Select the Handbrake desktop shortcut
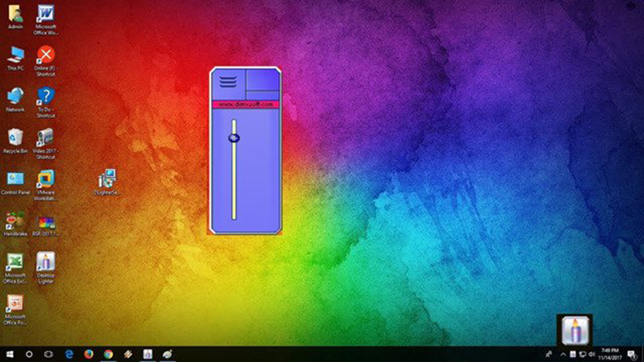Screen dimensions: 644x362 [15, 224]
